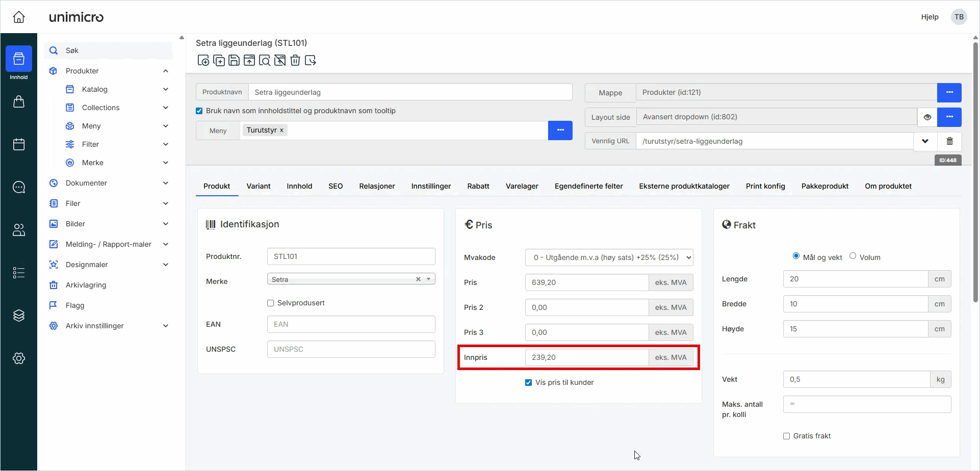The image size is (980, 471).
Task: Click the preview magnifier icon in toolbar
Action: point(265,61)
